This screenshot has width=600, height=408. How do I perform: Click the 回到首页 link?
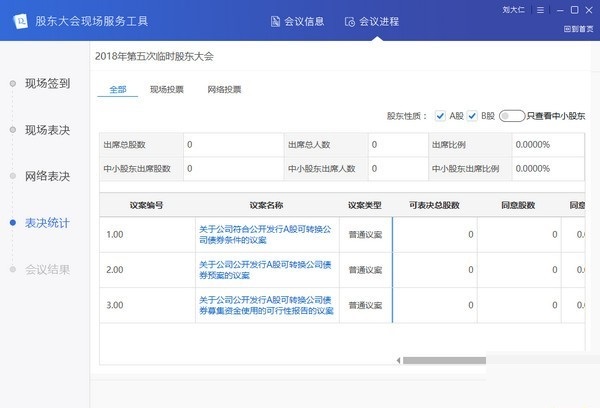[x=579, y=29]
